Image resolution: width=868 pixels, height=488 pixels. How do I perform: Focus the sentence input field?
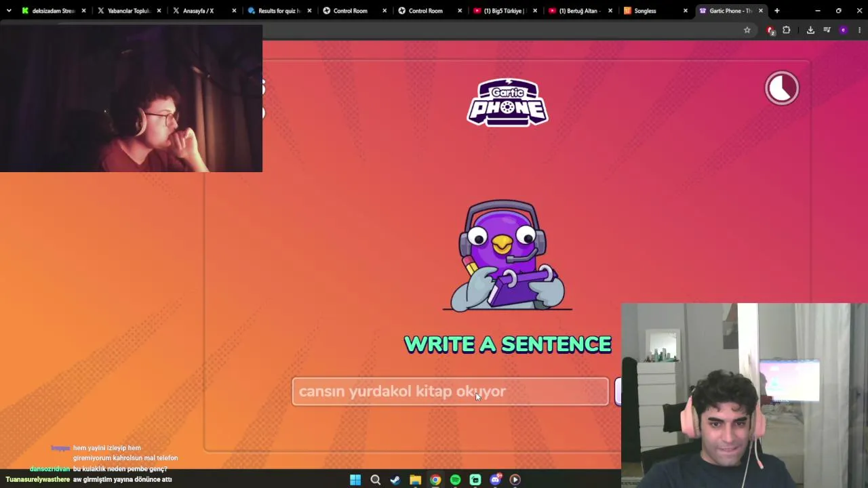coord(450,391)
